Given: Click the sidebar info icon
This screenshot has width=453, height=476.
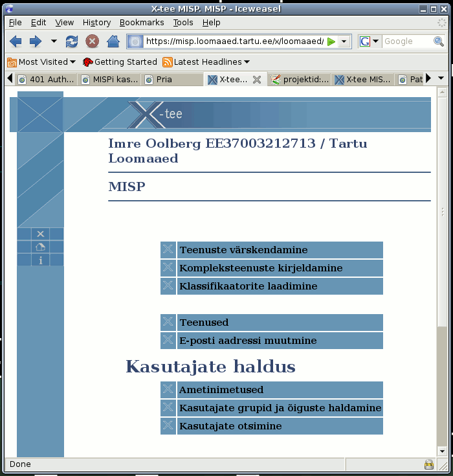Looking at the screenshot, I should 40,260.
